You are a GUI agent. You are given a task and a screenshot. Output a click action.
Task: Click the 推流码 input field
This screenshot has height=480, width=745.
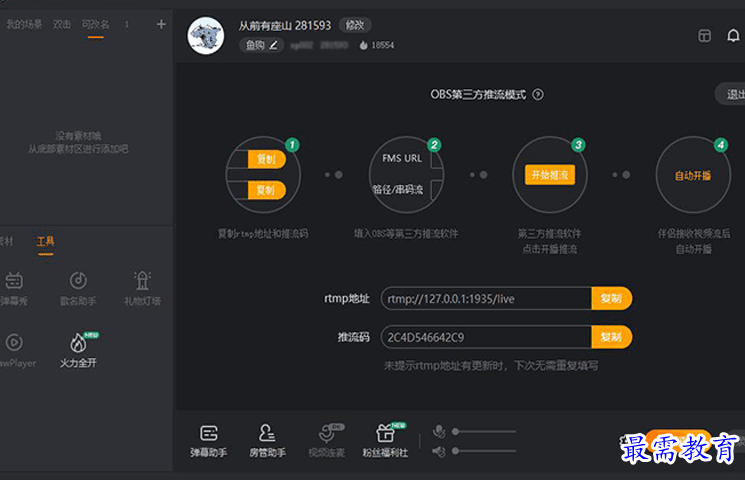[486, 337]
